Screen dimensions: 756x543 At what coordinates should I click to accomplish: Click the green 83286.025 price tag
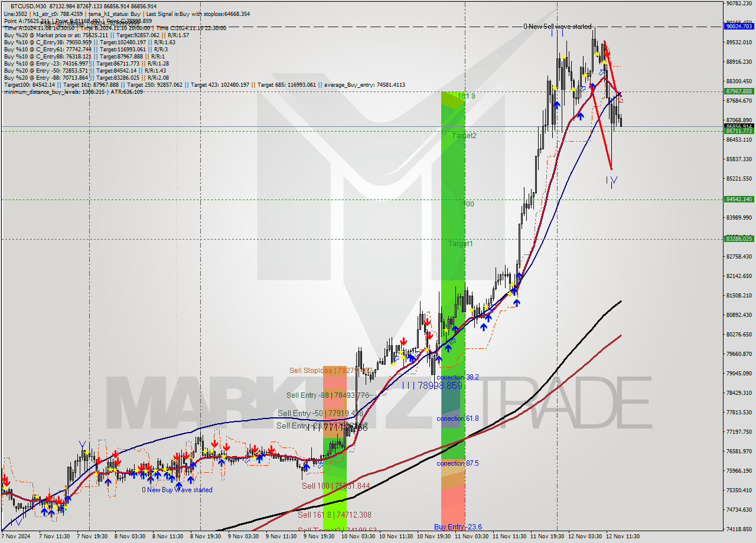point(739,239)
